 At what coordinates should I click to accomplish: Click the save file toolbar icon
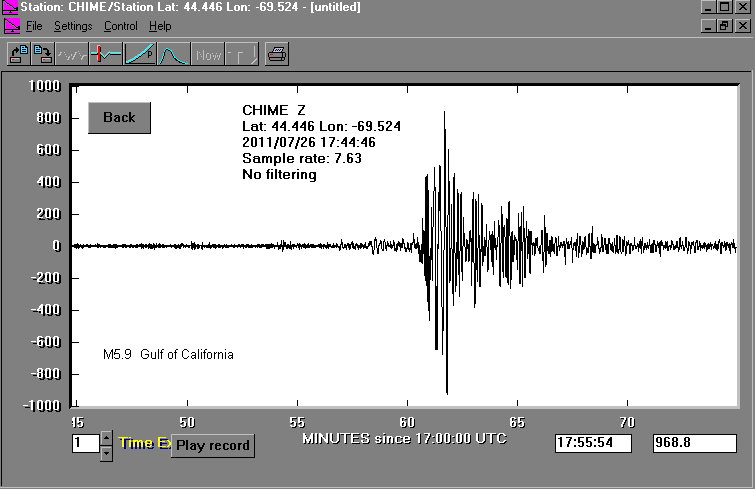[44, 55]
